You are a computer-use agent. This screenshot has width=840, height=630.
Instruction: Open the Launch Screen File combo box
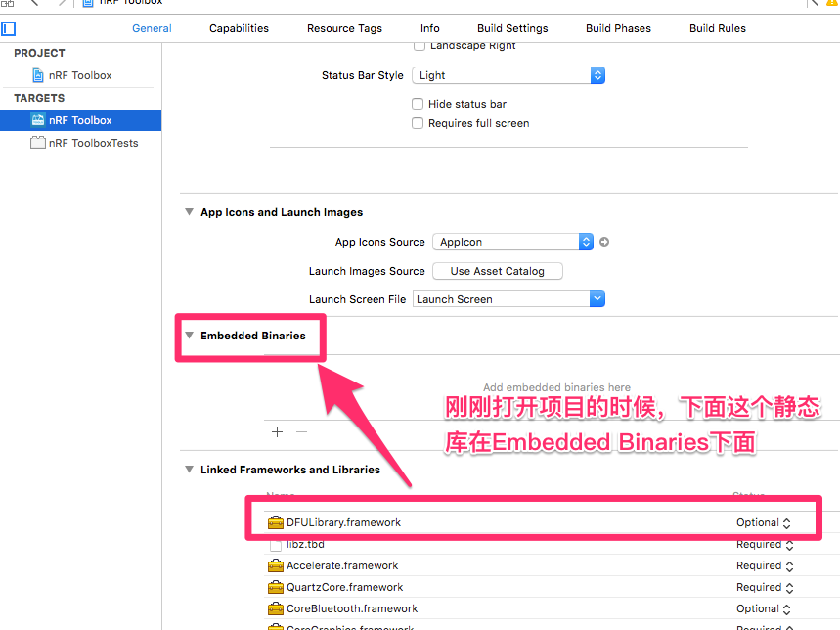tap(508, 299)
